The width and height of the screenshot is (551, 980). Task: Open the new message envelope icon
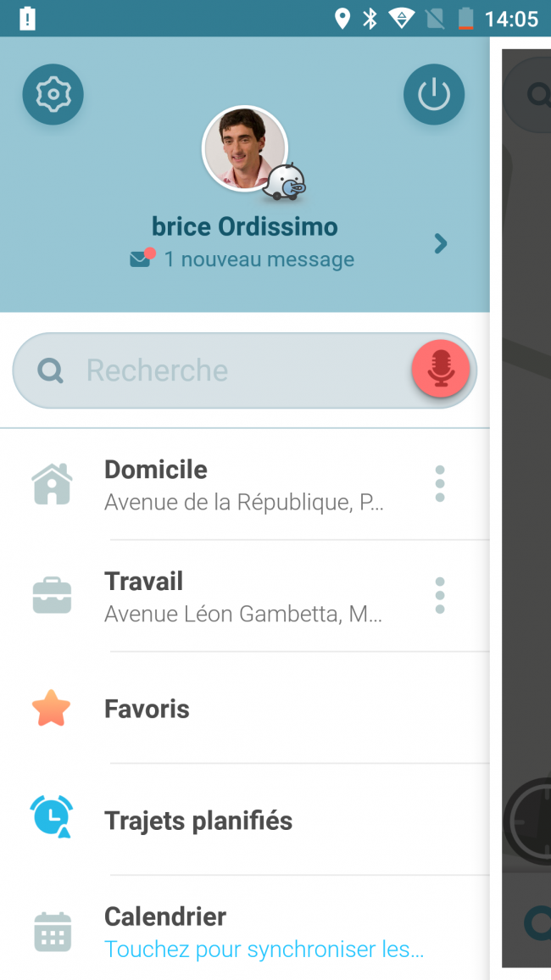(142, 258)
